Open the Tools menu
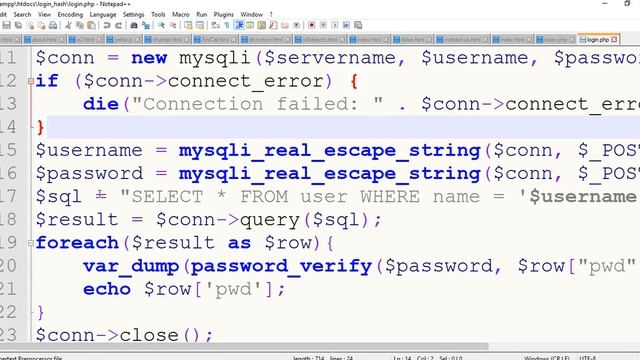 (x=158, y=14)
